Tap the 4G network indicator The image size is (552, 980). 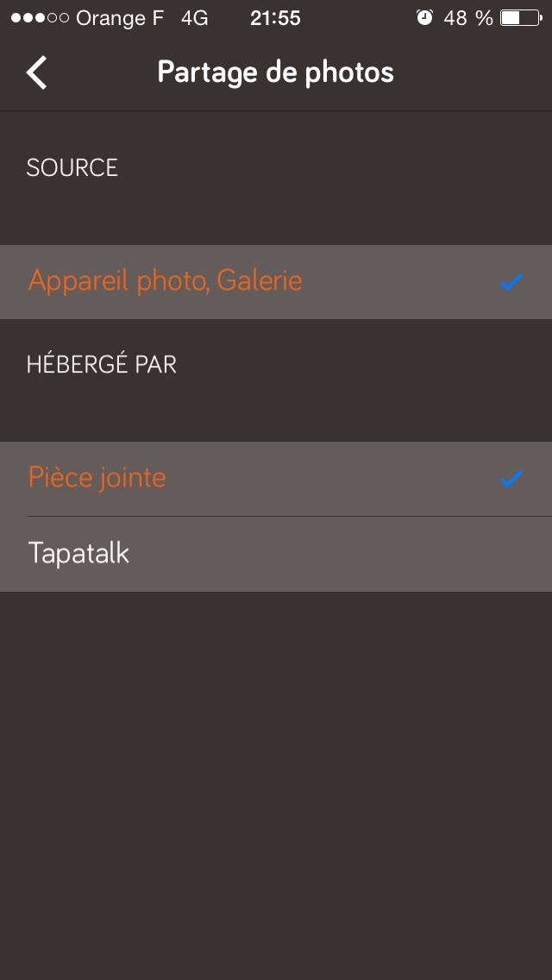[x=195, y=17]
